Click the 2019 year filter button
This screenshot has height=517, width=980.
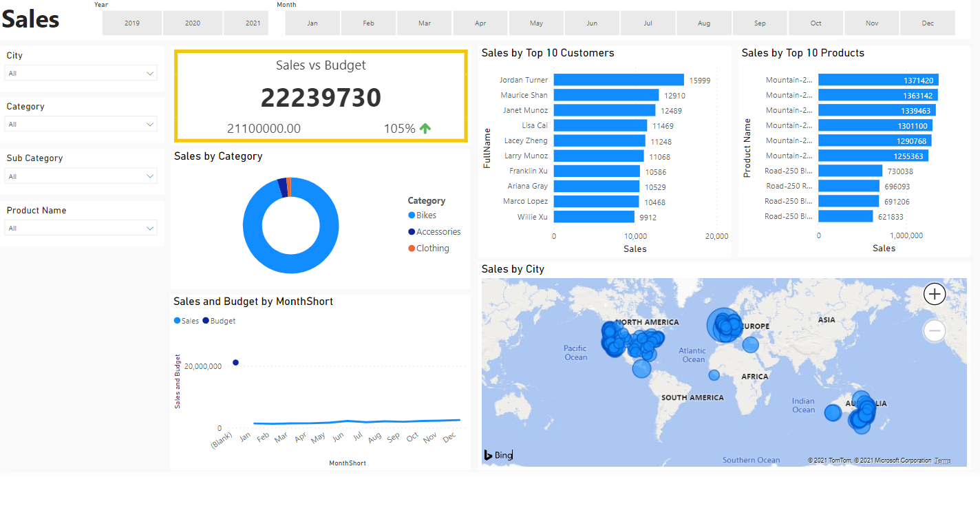pyautogui.click(x=132, y=23)
